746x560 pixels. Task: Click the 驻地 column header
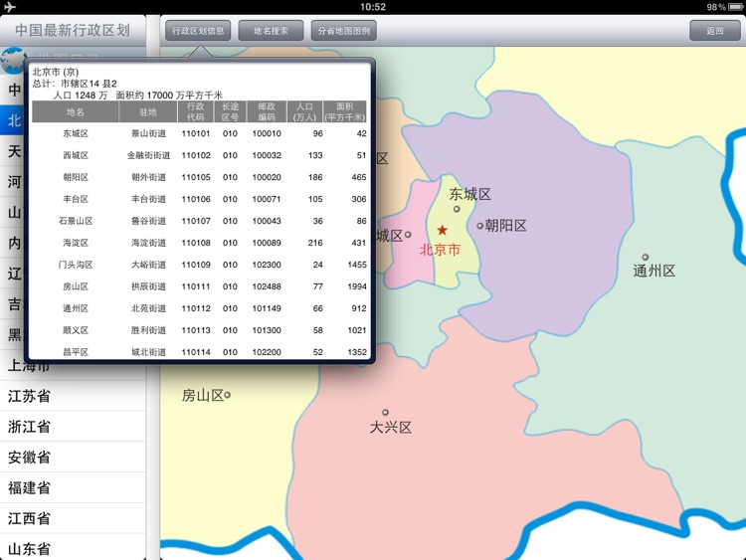[148, 111]
